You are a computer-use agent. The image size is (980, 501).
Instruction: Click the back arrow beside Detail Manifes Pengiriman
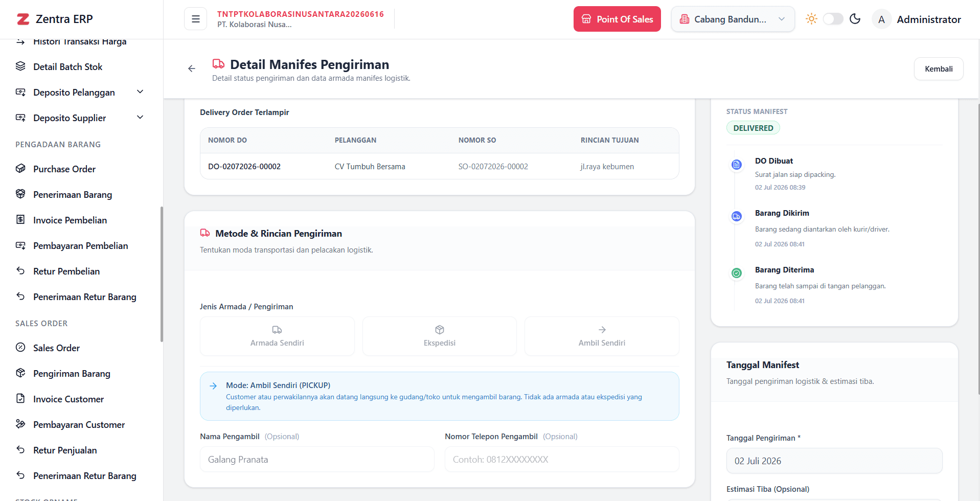tap(192, 69)
